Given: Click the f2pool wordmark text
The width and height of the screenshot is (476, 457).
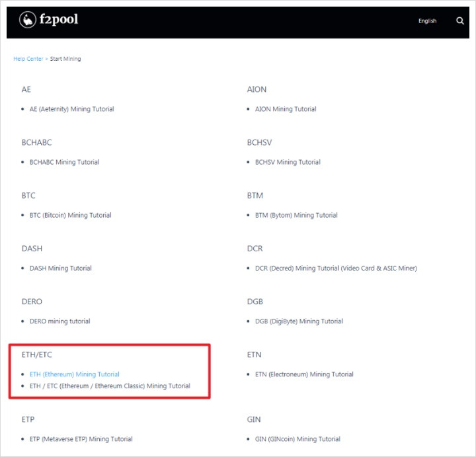Looking at the screenshot, I should 59,19.
